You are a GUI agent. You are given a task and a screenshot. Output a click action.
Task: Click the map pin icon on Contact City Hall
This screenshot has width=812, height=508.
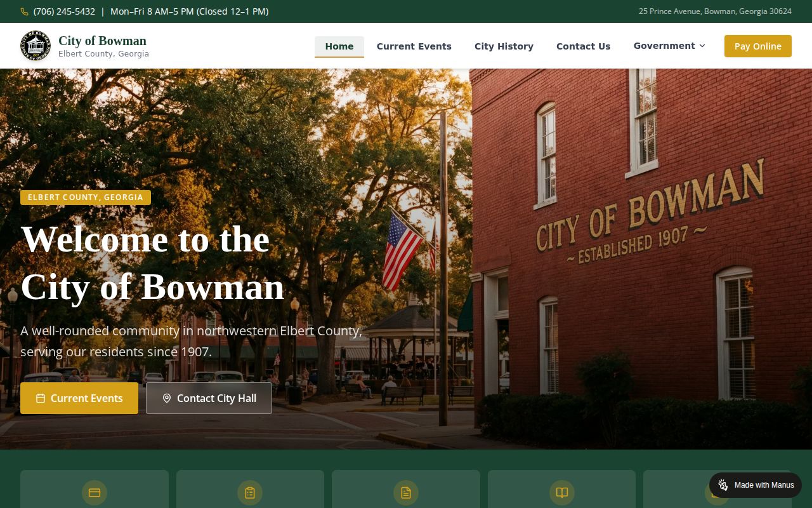point(167,398)
